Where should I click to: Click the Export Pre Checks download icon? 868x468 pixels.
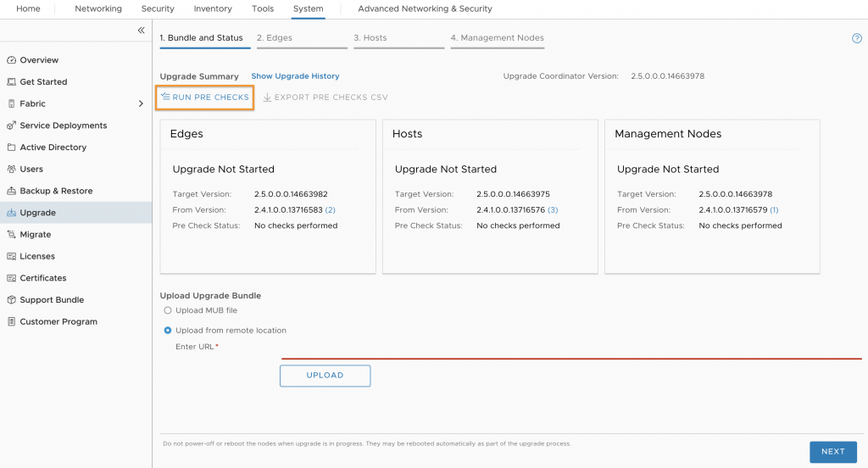(267, 97)
